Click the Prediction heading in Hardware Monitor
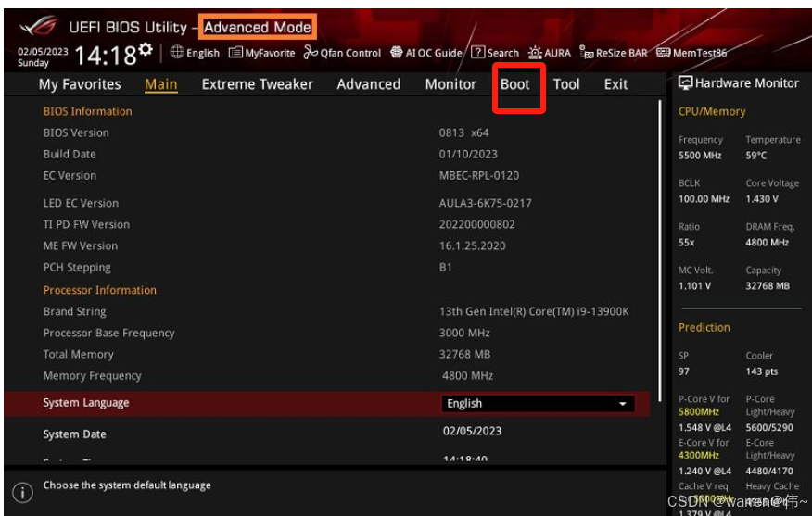The width and height of the screenshot is (812, 516). [704, 328]
